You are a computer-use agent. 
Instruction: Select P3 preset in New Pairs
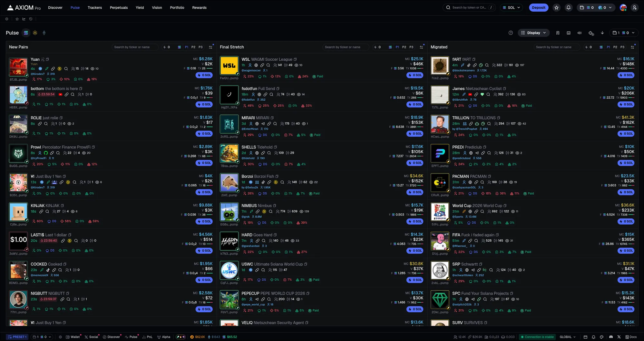(200, 47)
